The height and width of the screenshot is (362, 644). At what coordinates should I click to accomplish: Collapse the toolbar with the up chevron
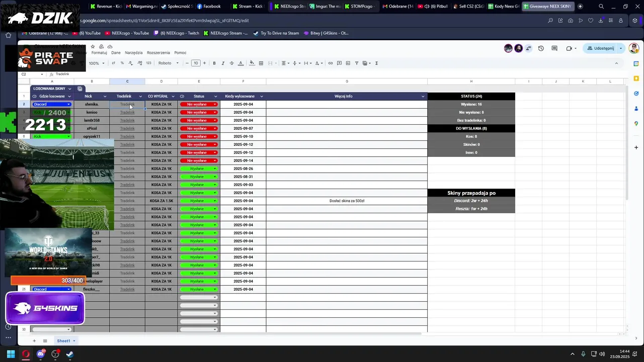(616, 63)
